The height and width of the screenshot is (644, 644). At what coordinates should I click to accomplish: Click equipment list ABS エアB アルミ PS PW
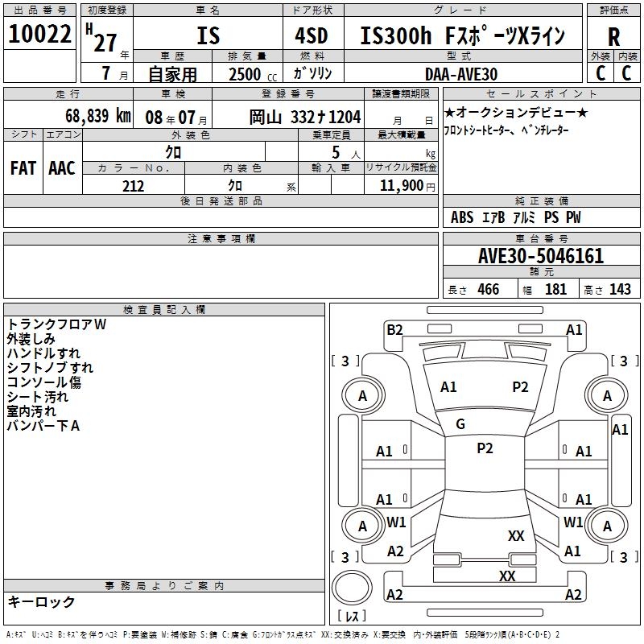[x=516, y=217]
